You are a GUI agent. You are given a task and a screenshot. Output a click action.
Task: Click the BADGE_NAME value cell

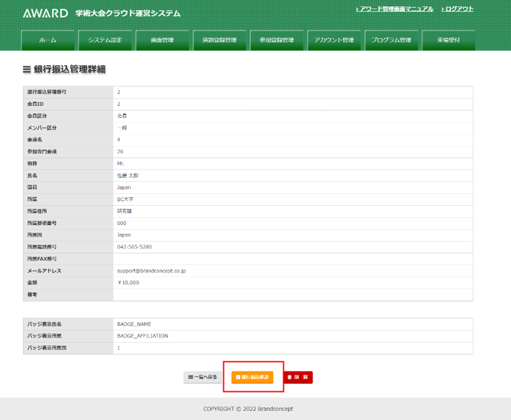tap(134, 324)
